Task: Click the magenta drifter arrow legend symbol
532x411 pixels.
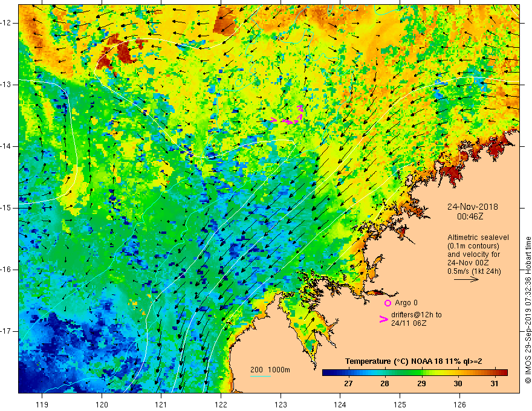Action: pos(383,319)
